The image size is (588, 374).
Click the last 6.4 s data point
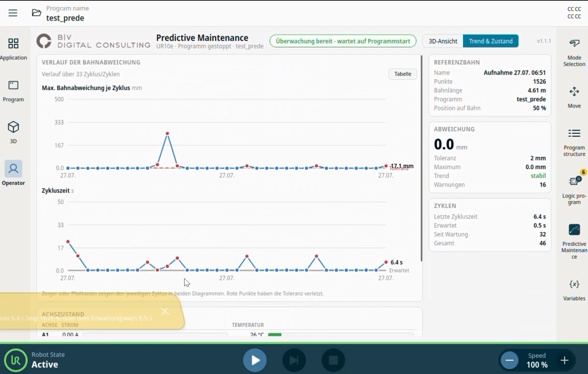pyautogui.click(x=386, y=262)
